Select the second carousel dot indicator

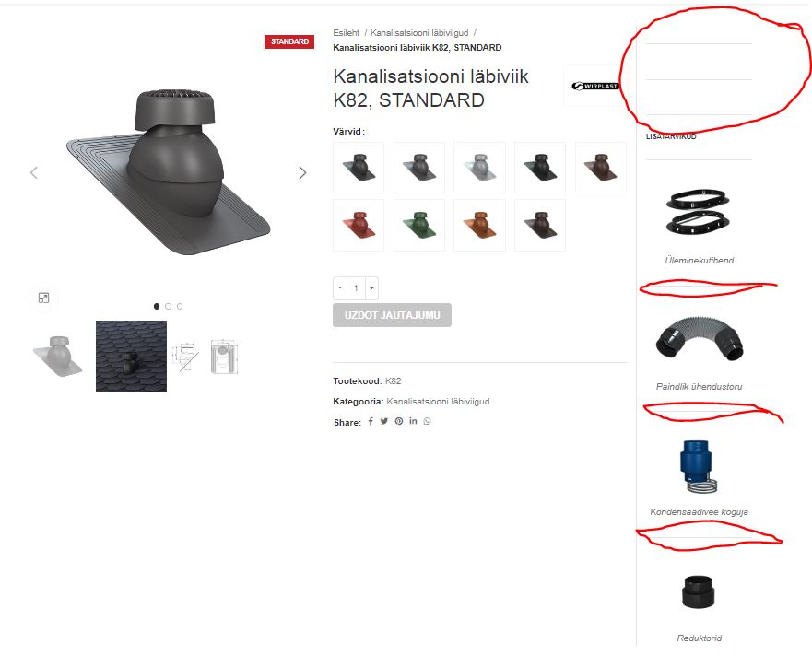(x=168, y=307)
